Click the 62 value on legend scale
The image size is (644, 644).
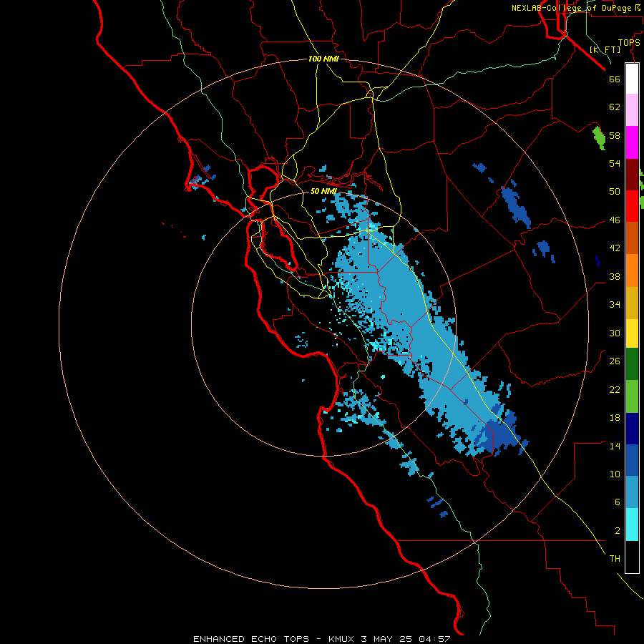[615, 107]
